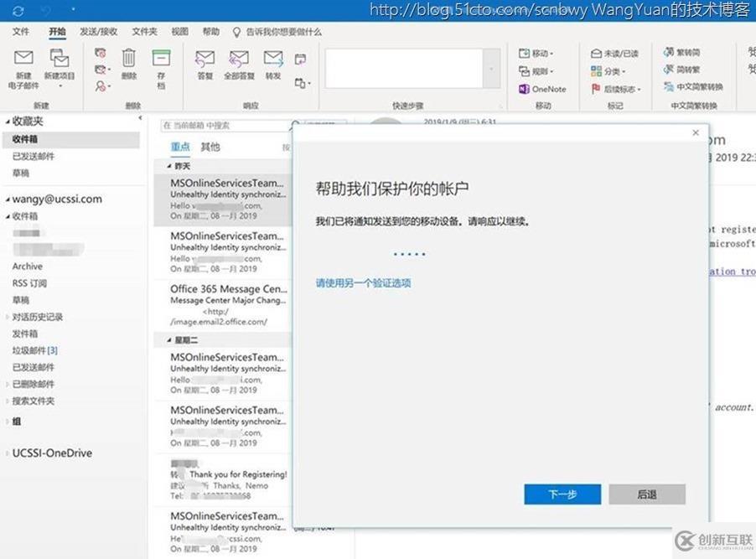Switch to the Other (其他) tab
The image size is (756, 559).
click(210, 147)
